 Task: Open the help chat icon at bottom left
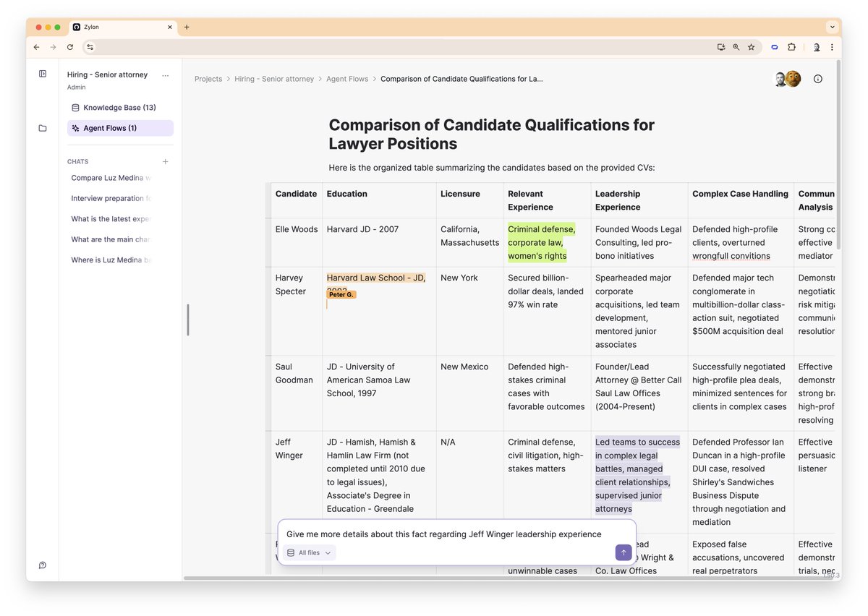[x=43, y=565]
